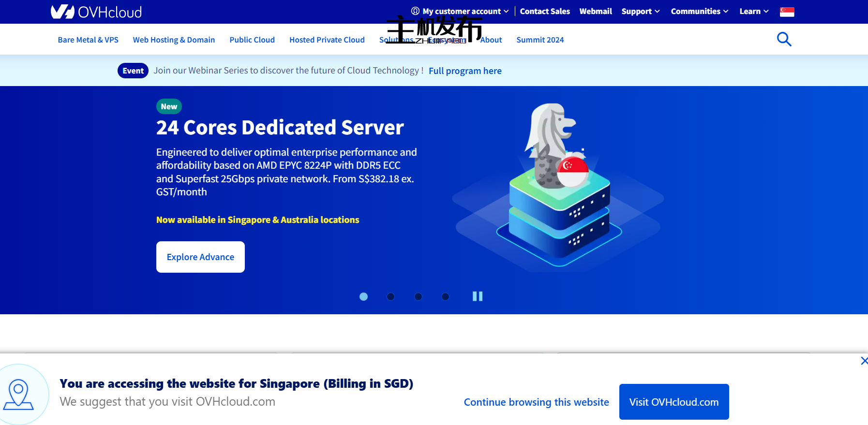Viewport: 868px width, 425px height.
Task: Expand the Learn dropdown
Action: point(754,11)
